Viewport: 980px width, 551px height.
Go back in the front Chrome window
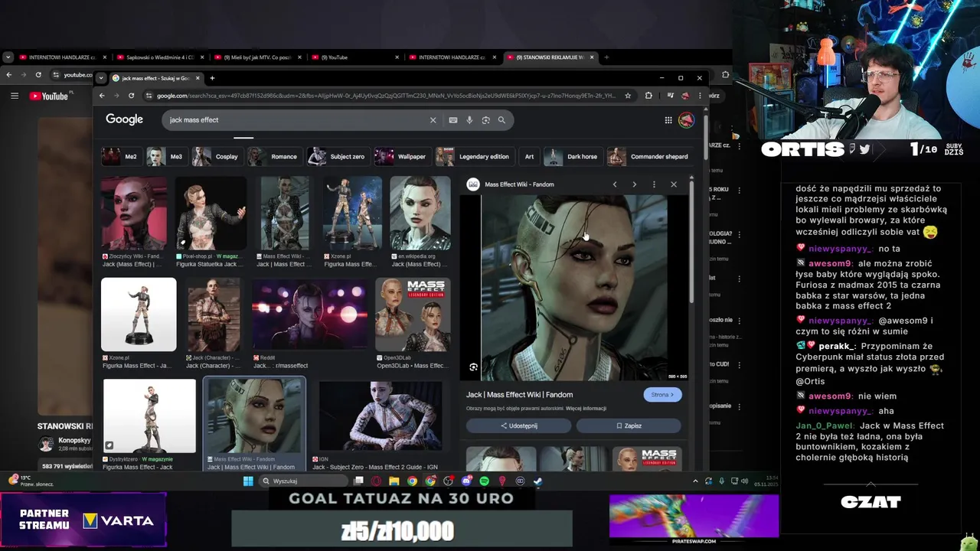pos(102,96)
